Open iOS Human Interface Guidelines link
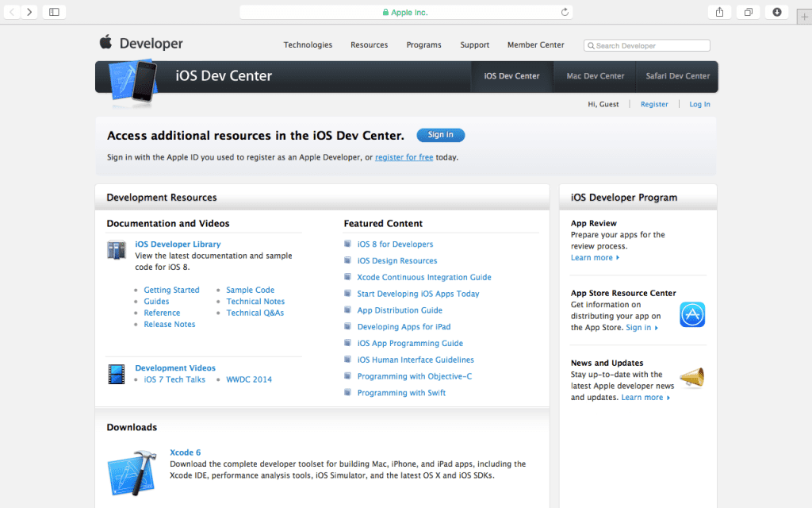This screenshot has width=812, height=508. 416,360
